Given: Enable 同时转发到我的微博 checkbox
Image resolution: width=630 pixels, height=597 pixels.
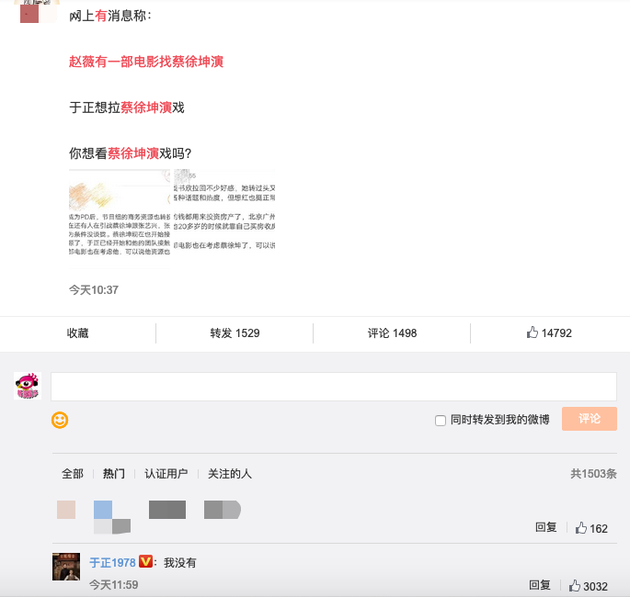Looking at the screenshot, I should (441, 420).
